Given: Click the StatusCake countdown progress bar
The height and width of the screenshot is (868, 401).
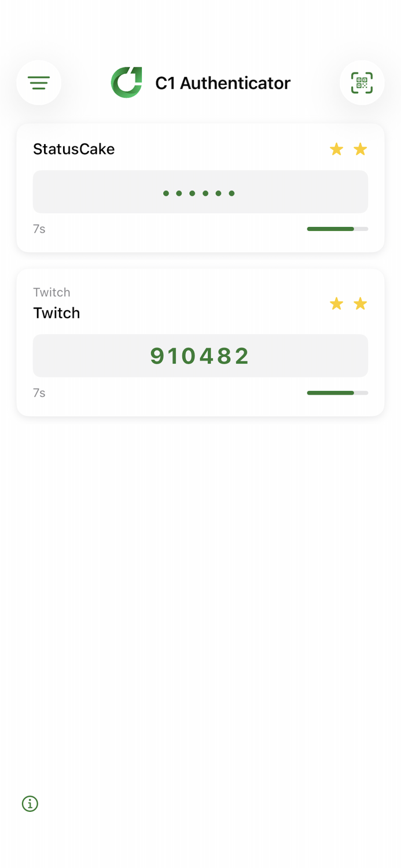Looking at the screenshot, I should point(337,229).
